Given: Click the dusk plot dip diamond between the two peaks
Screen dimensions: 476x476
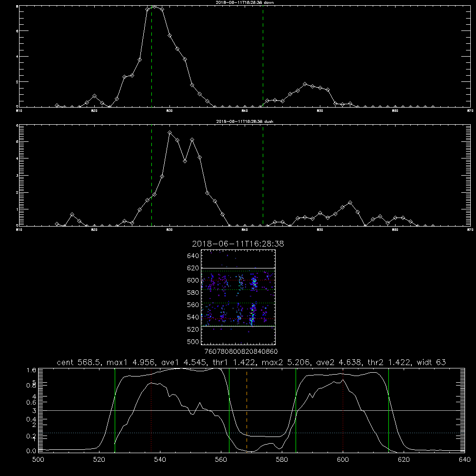Looking at the screenshot, I should 185,161.
